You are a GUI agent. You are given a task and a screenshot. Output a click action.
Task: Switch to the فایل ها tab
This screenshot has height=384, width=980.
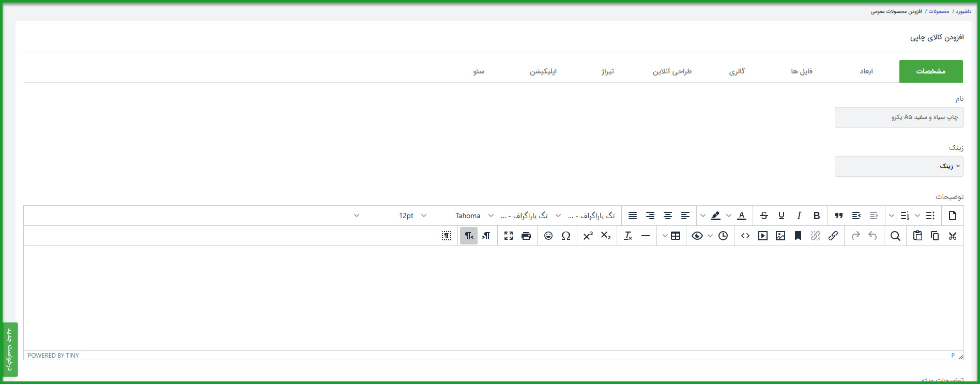pyautogui.click(x=802, y=71)
